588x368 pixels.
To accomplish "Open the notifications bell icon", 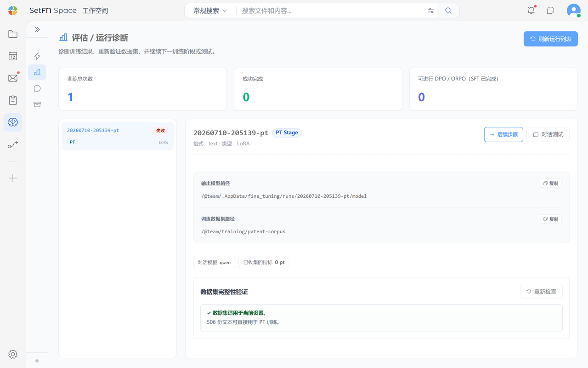I will click(x=531, y=11).
